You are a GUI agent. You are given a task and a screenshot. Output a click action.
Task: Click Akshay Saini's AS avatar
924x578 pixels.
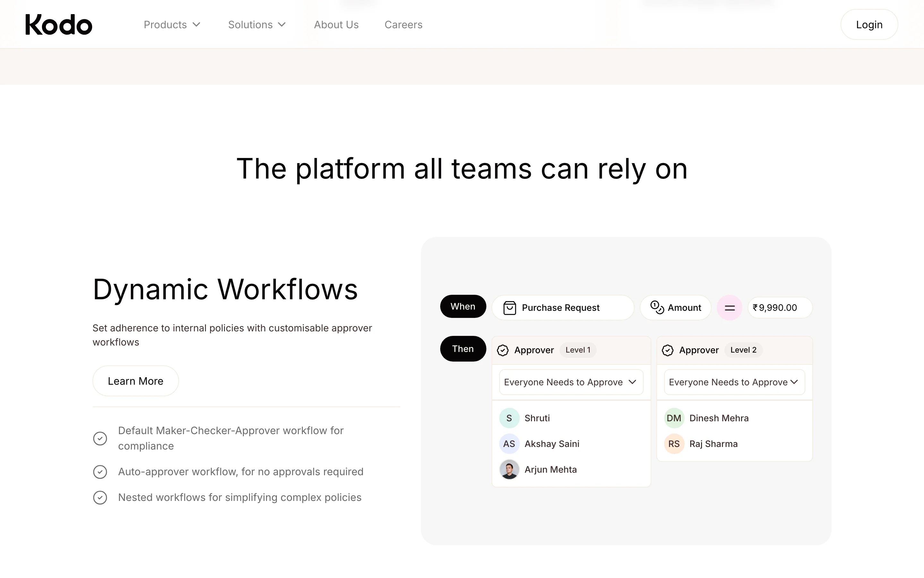pyautogui.click(x=509, y=444)
